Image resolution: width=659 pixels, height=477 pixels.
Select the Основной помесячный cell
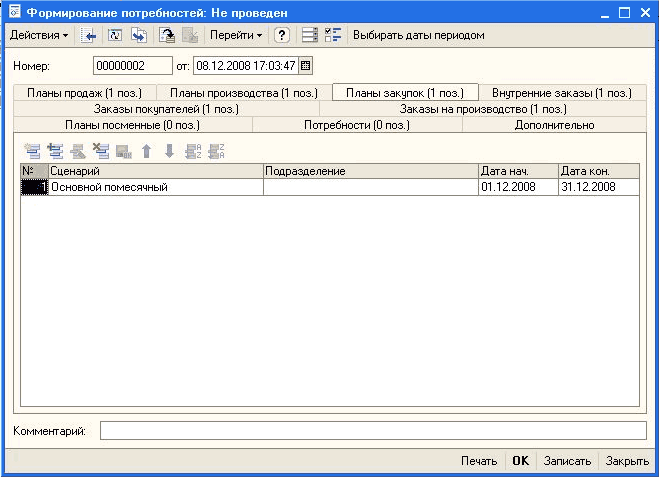tap(156, 187)
